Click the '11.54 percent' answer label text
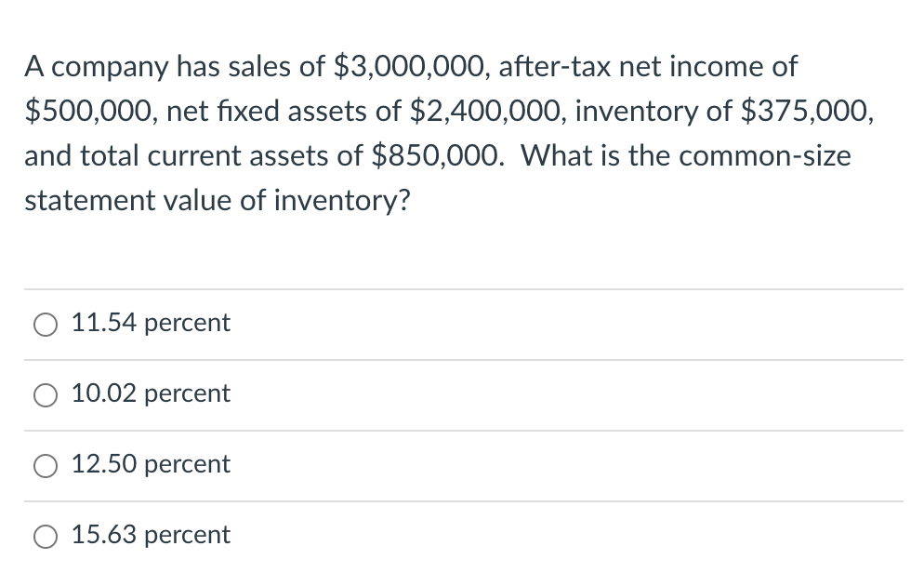Viewport: 924px width, 586px height. click(x=151, y=323)
